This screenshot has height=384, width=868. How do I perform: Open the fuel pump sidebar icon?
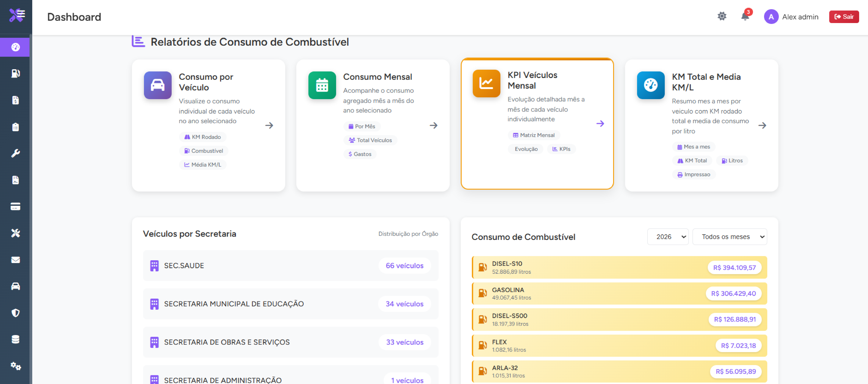coord(16,73)
